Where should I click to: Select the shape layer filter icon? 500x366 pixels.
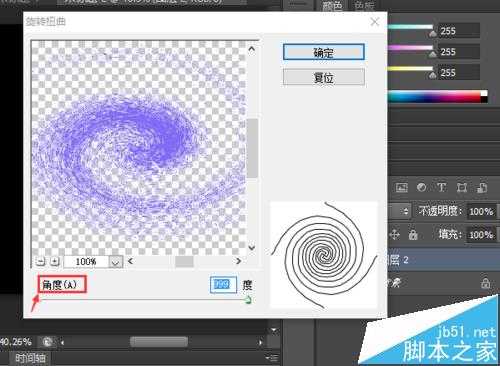(x=462, y=188)
